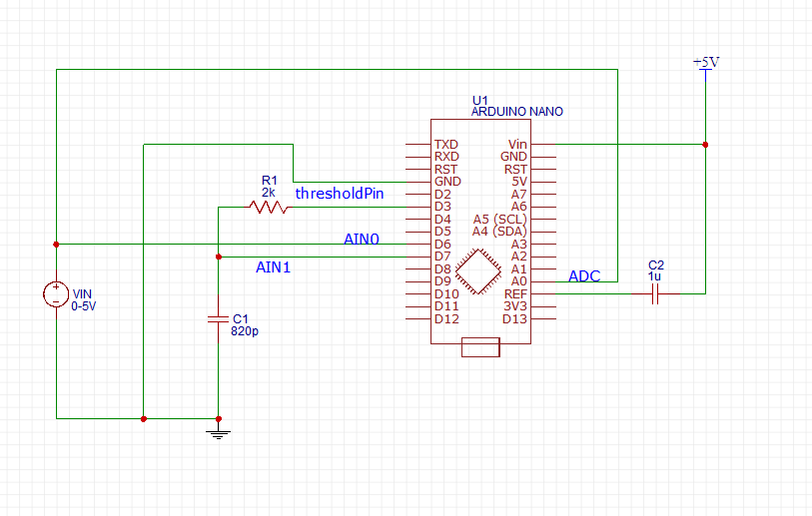Select capacitor C1 symbol
812x516 pixels.
click(x=218, y=318)
